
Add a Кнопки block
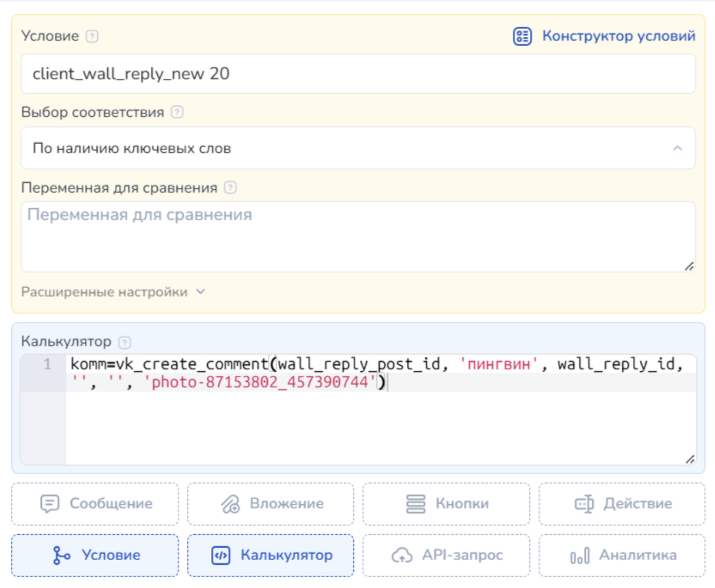[446, 504]
